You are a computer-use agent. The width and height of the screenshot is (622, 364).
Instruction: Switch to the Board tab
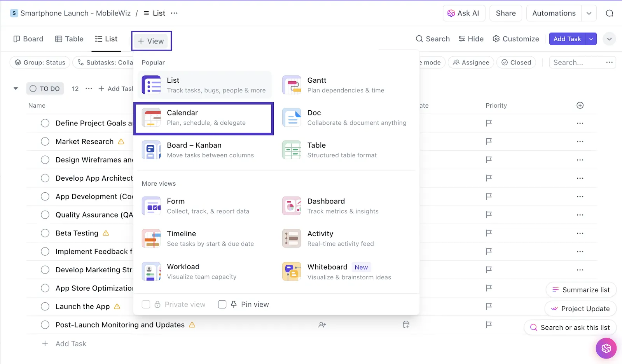(28, 39)
